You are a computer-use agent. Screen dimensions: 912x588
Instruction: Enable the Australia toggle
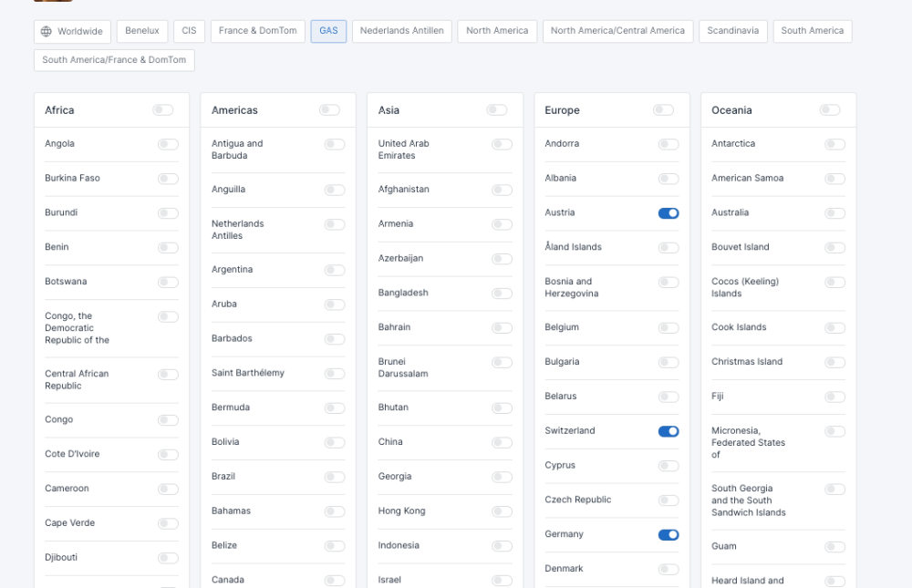tap(835, 213)
